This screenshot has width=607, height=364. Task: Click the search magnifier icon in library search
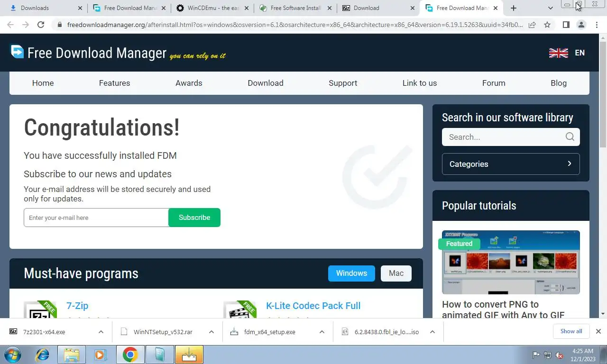tap(570, 137)
